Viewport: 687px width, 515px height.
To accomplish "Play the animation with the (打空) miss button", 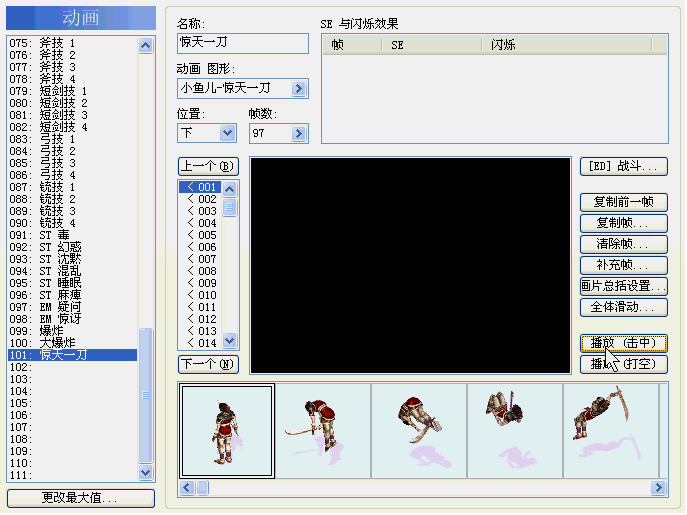I will tap(623, 364).
